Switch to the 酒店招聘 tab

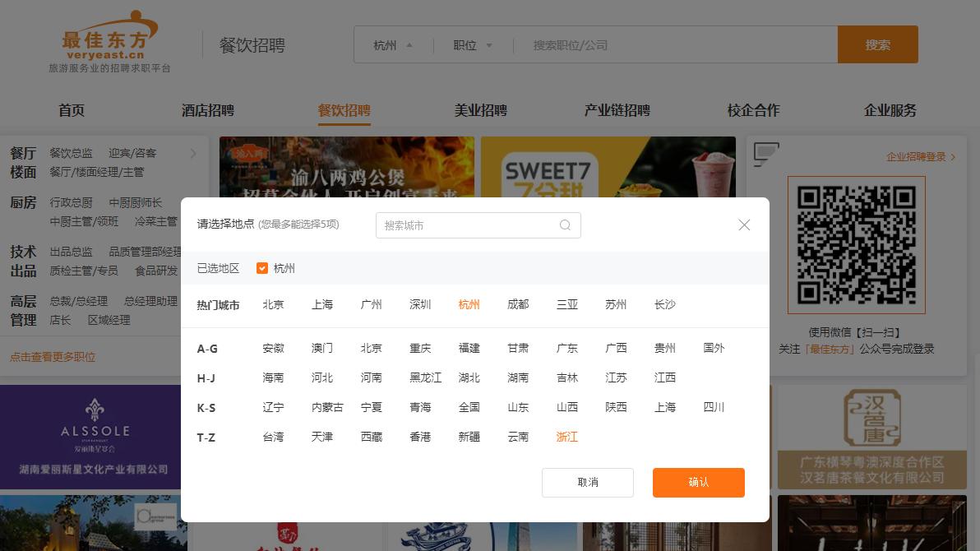209,110
